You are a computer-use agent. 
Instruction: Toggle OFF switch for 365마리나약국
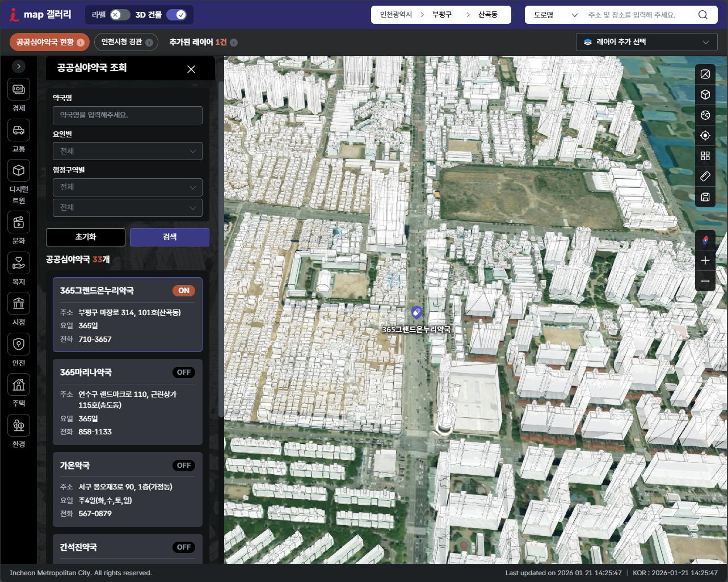point(184,372)
